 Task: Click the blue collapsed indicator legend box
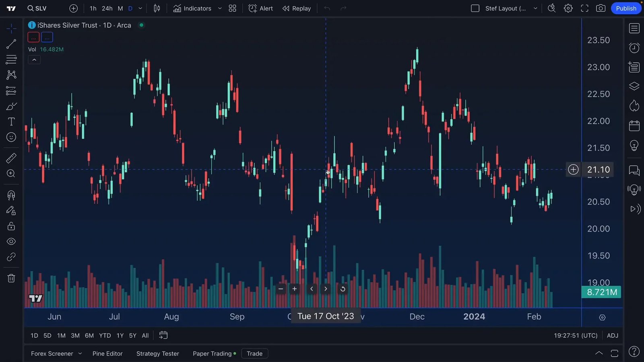pos(47,37)
